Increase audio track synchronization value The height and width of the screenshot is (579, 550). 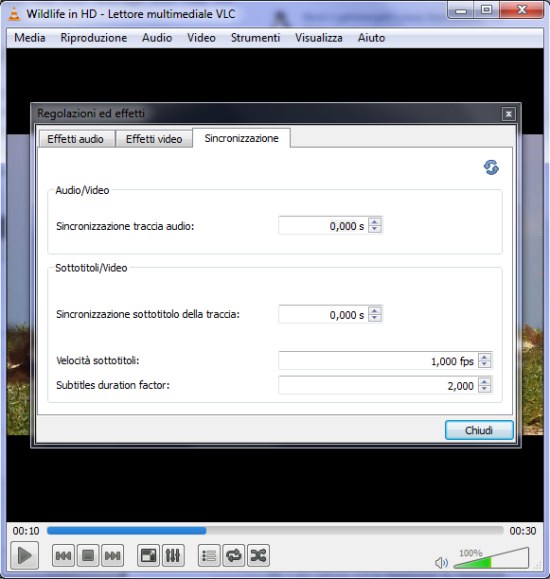point(375,222)
